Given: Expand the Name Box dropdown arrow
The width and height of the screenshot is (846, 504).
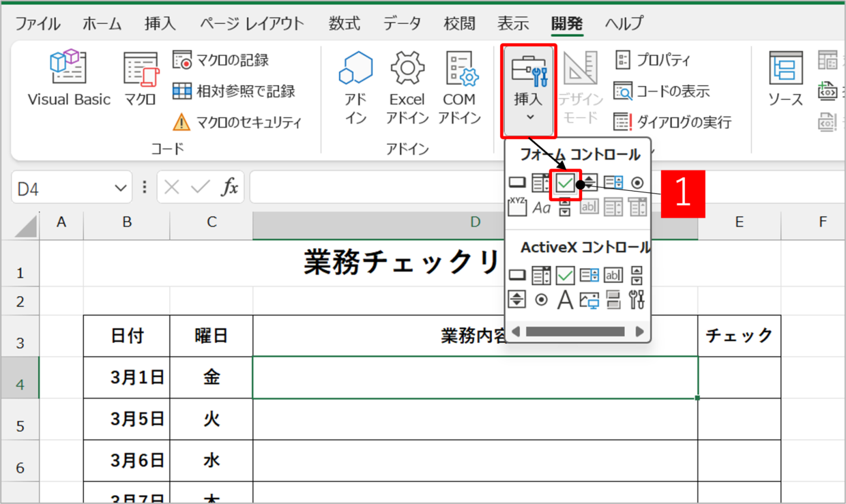Looking at the screenshot, I should pyautogui.click(x=121, y=188).
